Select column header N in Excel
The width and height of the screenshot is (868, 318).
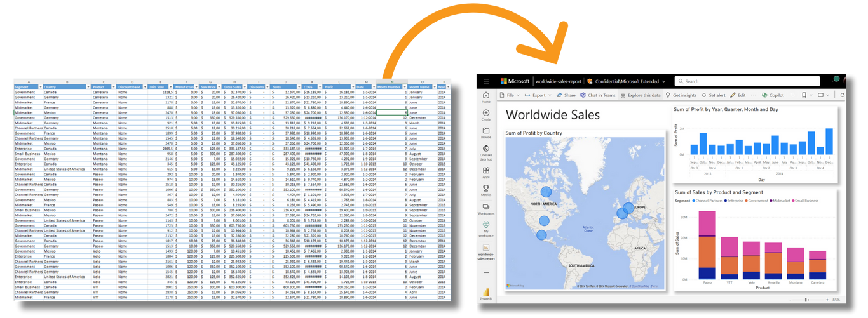pyautogui.click(x=391, y=82)
